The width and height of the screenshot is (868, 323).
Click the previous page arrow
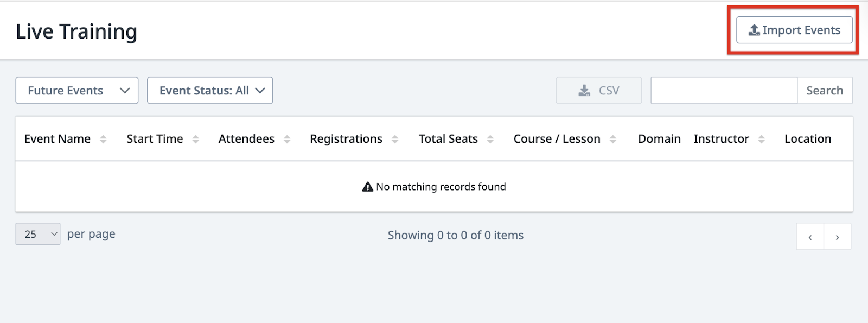click(x=810, y=237)
